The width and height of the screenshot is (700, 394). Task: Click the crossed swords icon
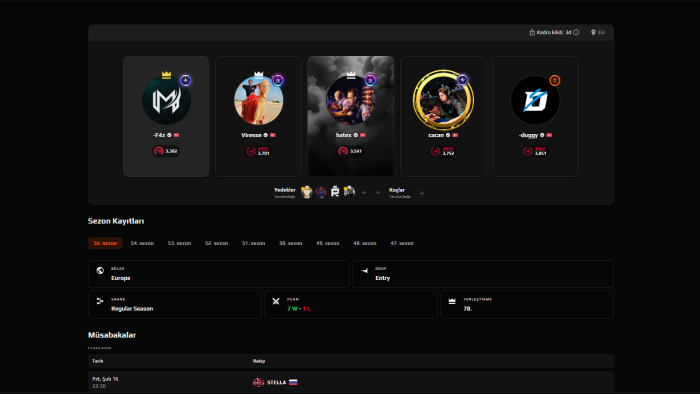point(276,301)
